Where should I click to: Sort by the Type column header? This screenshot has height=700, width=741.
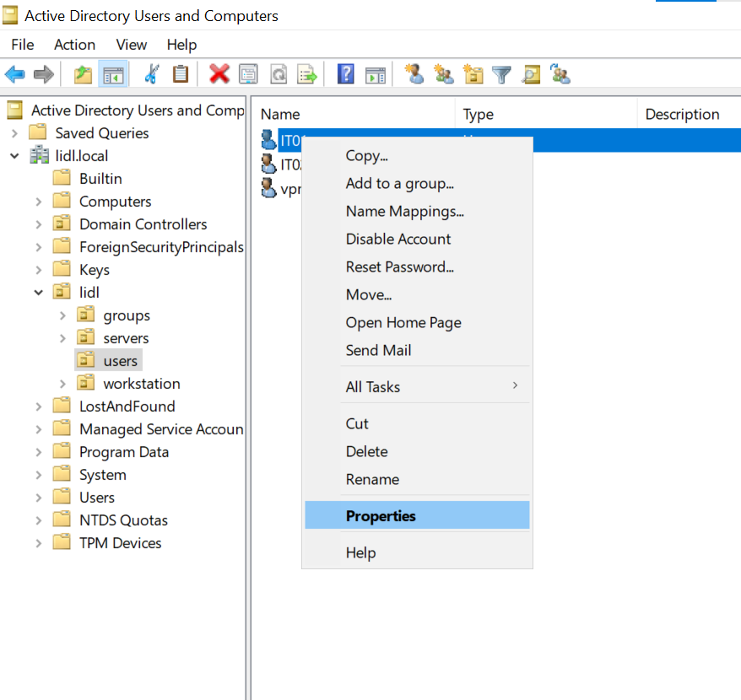(x=546, y=115)
